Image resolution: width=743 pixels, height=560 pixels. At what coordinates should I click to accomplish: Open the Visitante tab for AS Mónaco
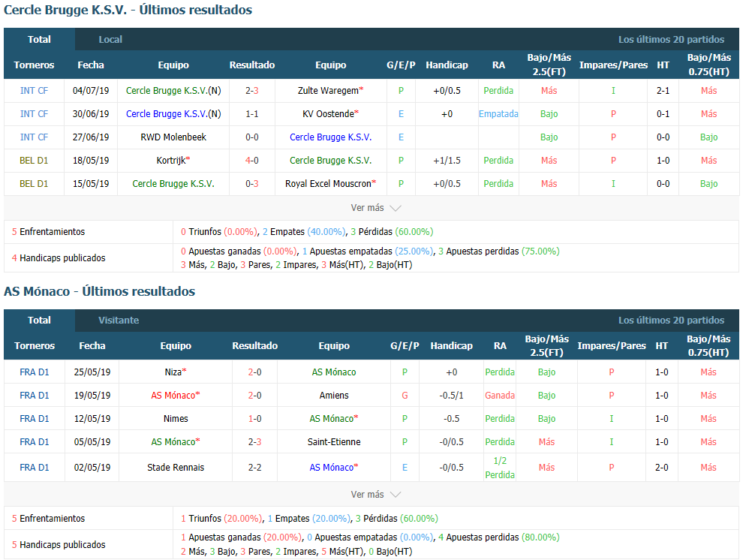click(x=119, y=321)
